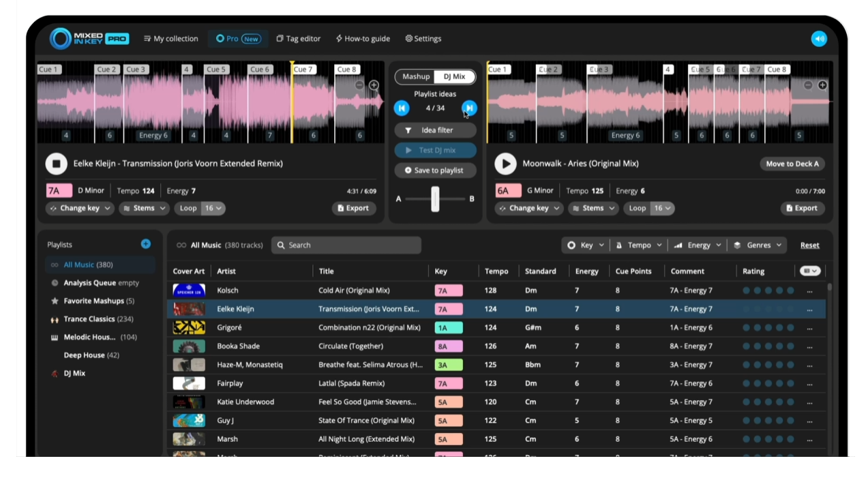Click the A/B crossfader handle
This screenshot has width=868, height=480.
(x=435, y=199)
